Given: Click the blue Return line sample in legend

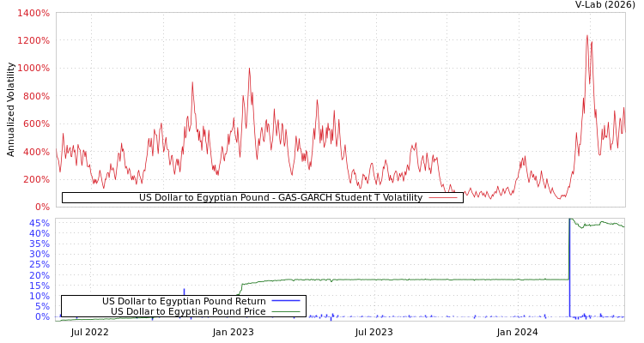Looking at the screenshot, I should pos(285,301).
